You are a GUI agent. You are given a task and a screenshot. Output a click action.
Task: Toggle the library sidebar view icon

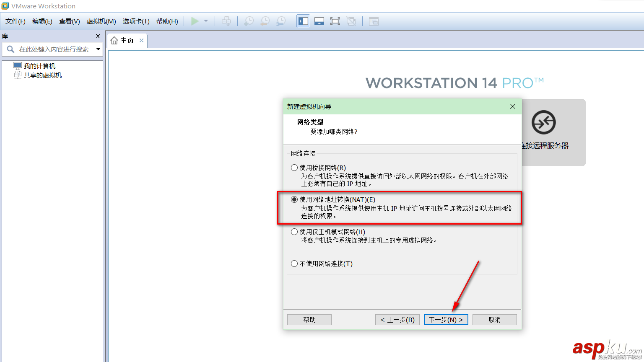(x=303, y=21)
